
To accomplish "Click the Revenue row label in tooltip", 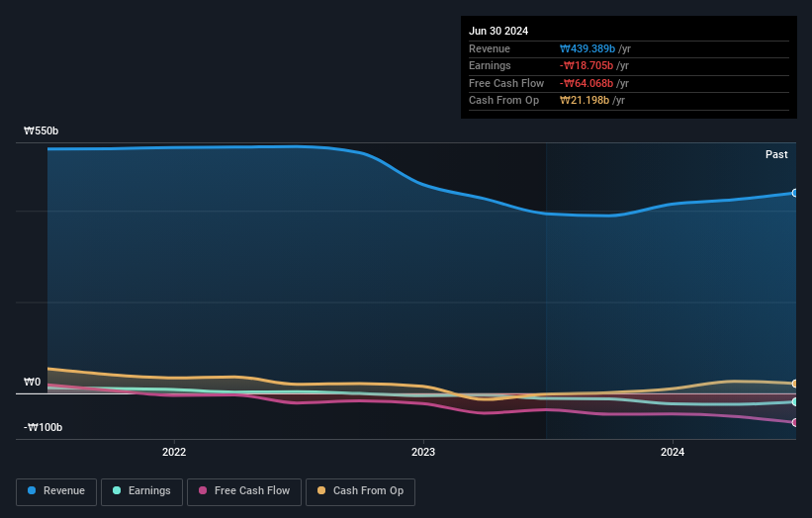I will click(x=490, y=48).
